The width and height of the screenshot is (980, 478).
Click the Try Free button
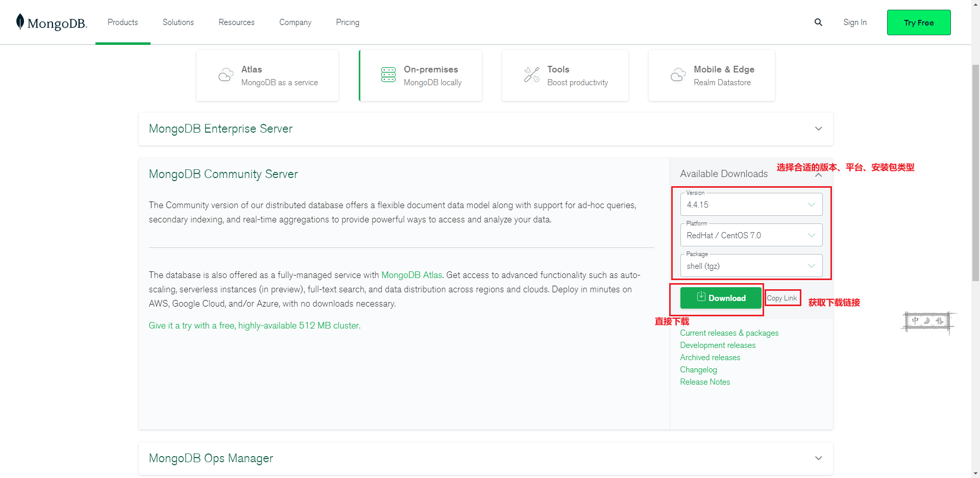(x=919, y=22)
